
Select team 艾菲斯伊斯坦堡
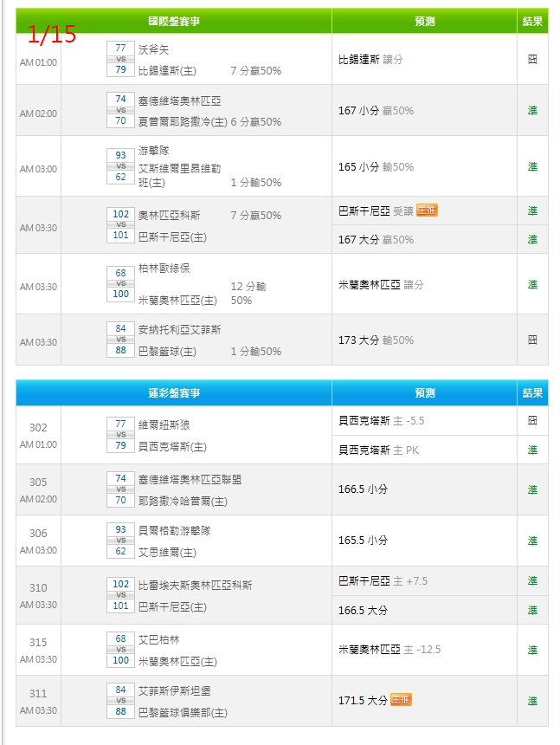(x=174, y=690)
